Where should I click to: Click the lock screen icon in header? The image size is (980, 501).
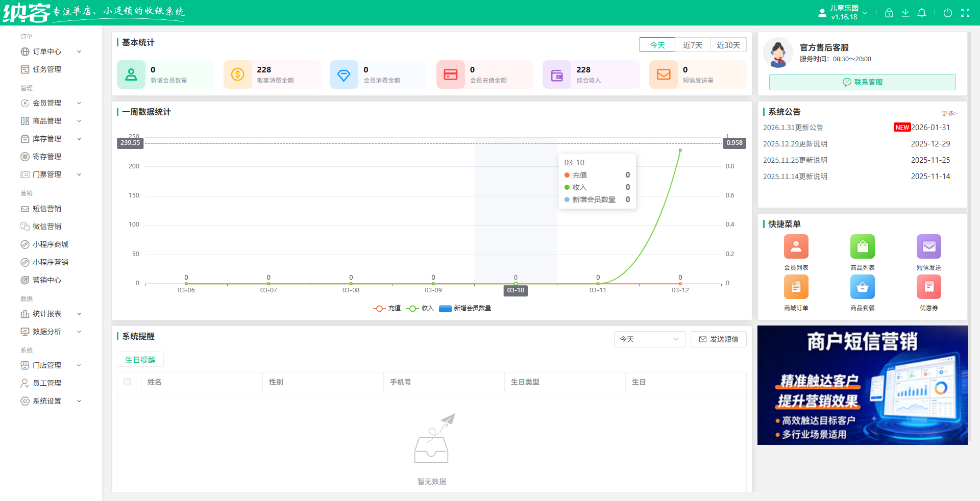coord(889,13)
